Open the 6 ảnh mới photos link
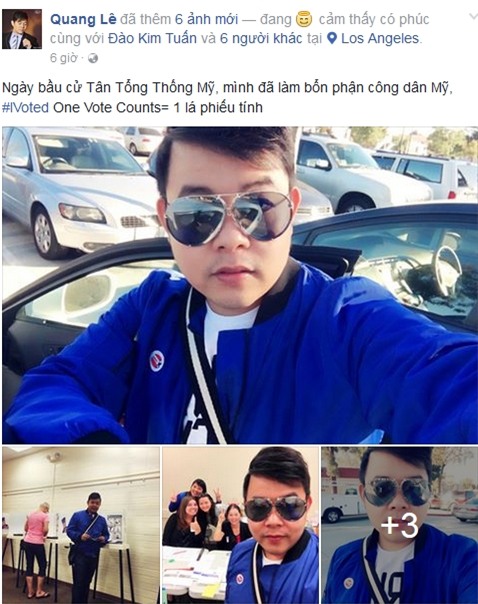This screenshot has width=478, height=604. (x=206, y=19)
